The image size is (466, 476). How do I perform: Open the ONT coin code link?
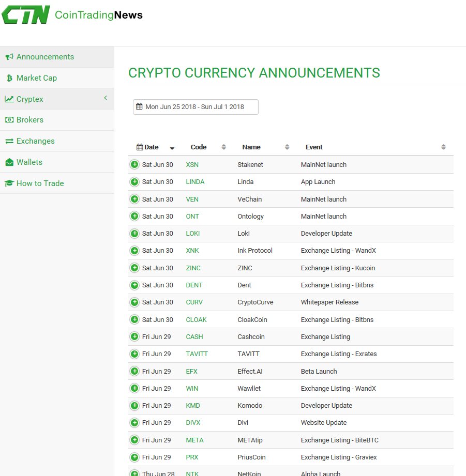click(x=192, y=216)
